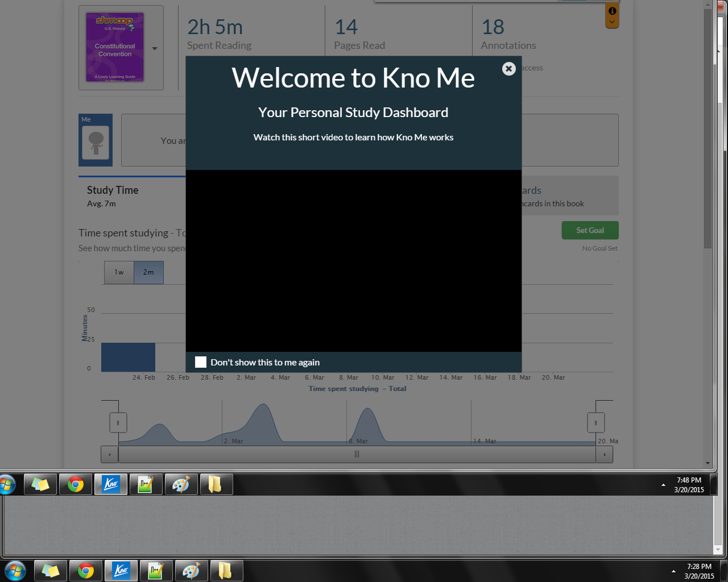Open folder icon in the 7:48 PM taskbar
Viewport: 728px width, 582px height.
(x=216, y=484)
